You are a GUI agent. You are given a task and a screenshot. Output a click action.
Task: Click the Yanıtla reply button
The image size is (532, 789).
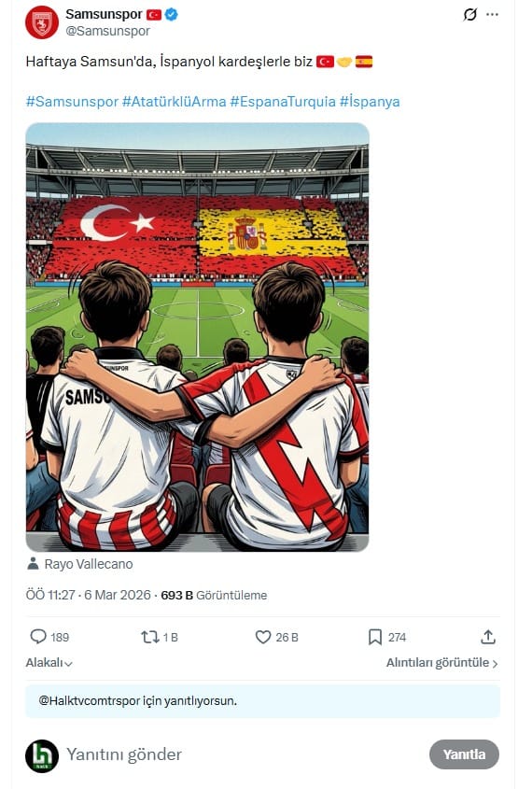tap(464, 754)
